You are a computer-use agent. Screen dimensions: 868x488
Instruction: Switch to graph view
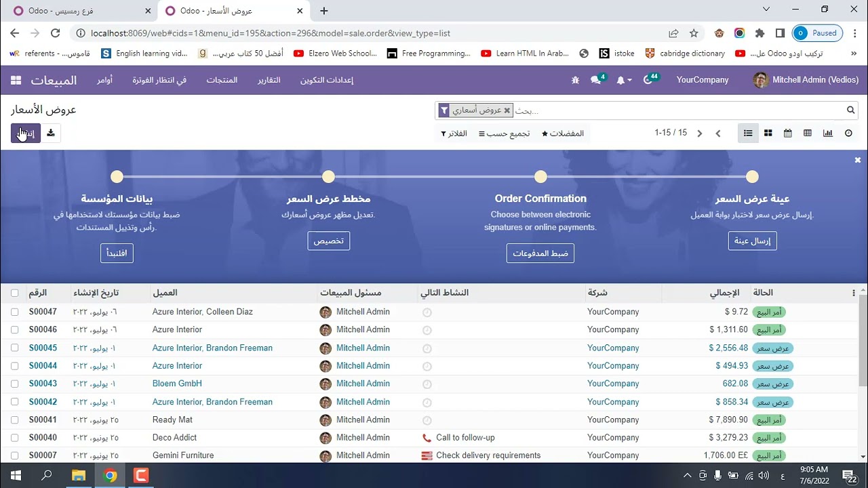(x=827, y=133)
